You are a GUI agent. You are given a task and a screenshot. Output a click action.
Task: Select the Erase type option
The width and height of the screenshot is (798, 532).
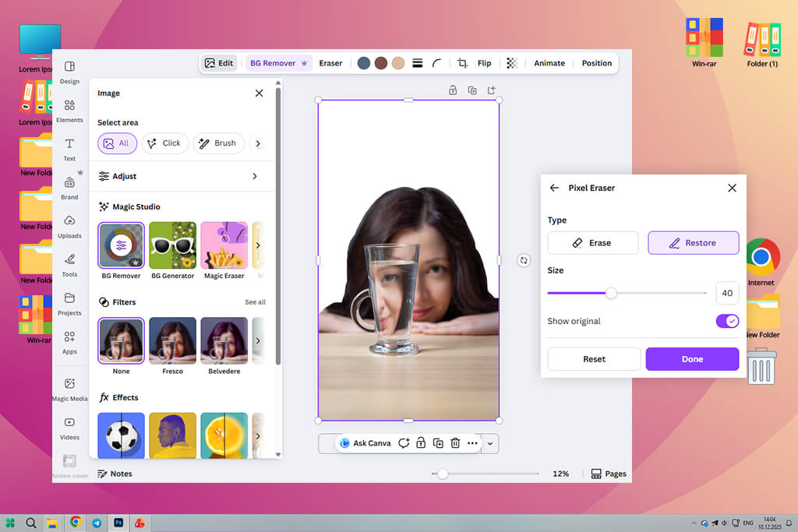click(593, 242)
